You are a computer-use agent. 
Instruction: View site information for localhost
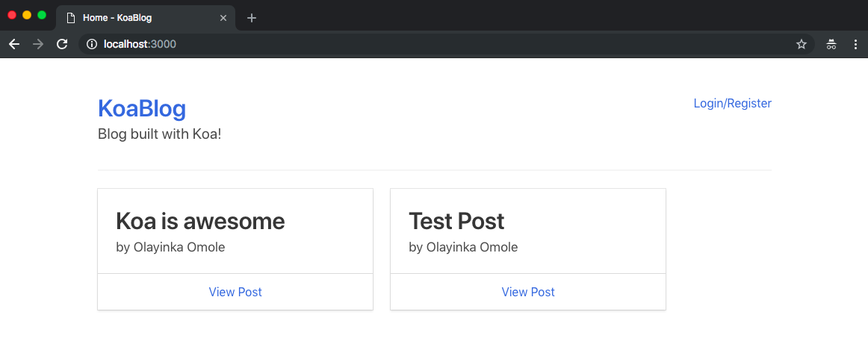point(92,45)
